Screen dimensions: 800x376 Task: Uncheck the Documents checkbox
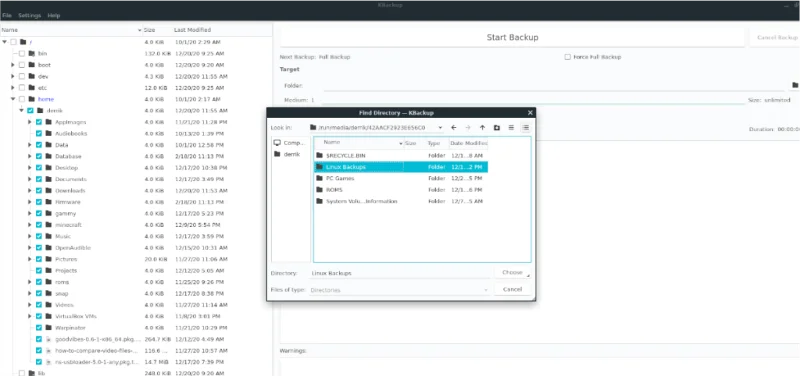pyautogui.click(x=39, y=179)
